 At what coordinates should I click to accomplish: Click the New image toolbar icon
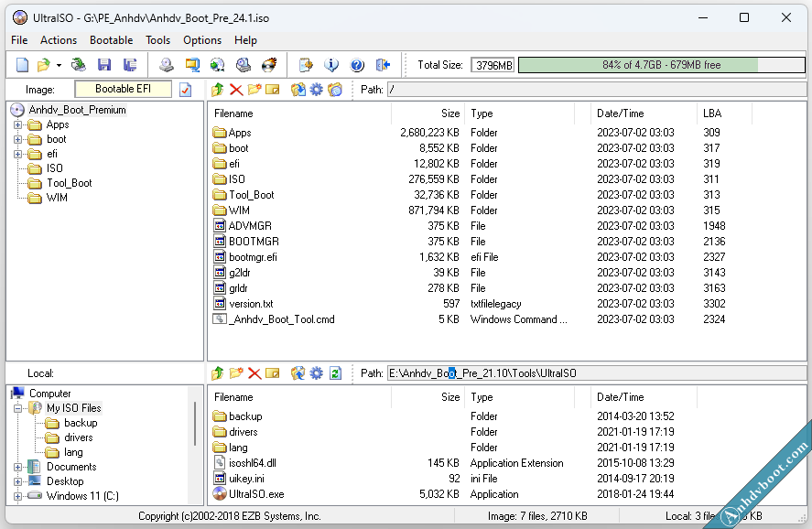click(22, 65)
